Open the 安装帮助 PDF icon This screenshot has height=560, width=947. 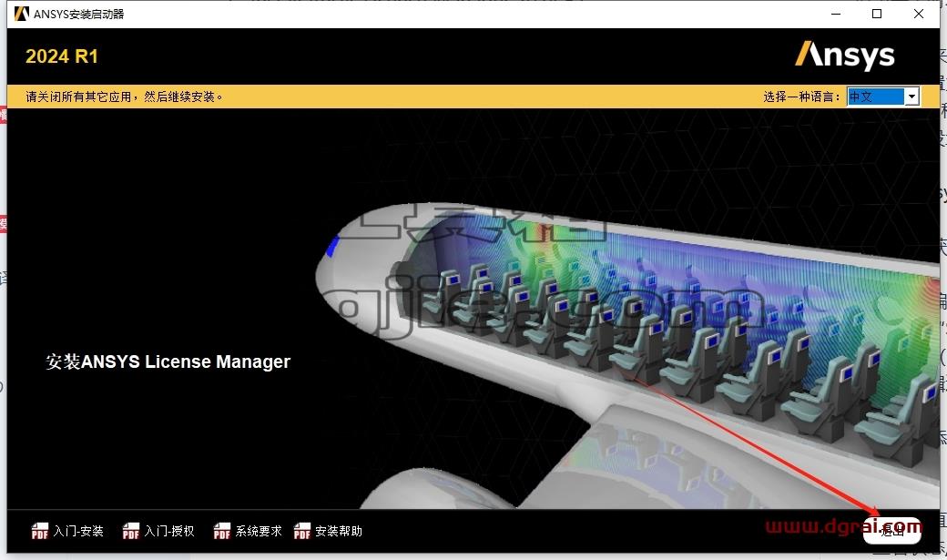[x=302, y=531]
